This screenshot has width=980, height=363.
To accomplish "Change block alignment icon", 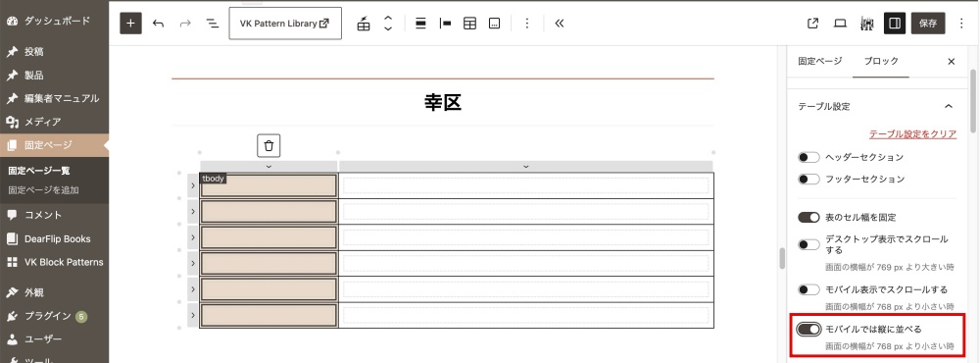I will [x=420, y=24].
